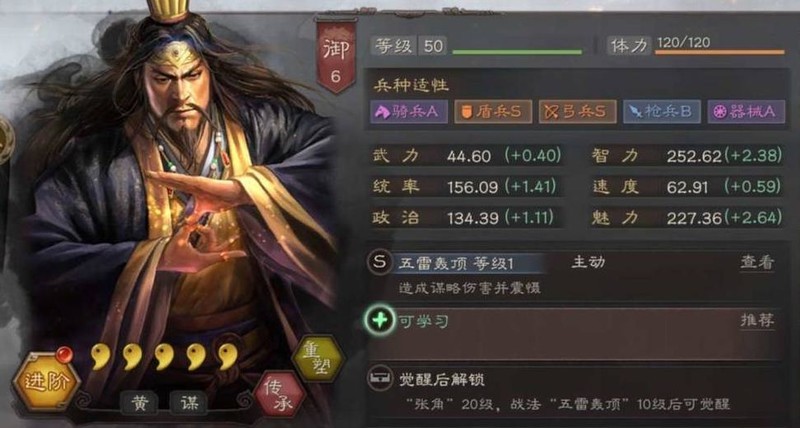Tap the 黄 faction tag
The image size is (800, 428).
pyautogui.click(x=139, y=403)
